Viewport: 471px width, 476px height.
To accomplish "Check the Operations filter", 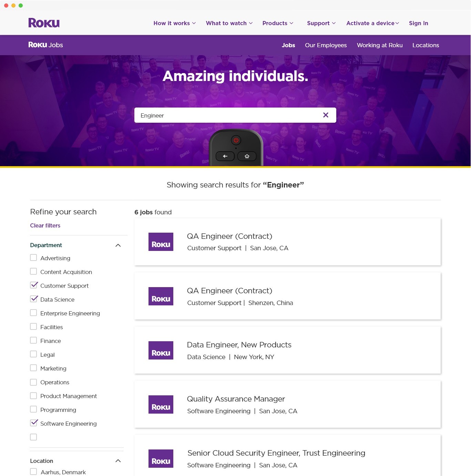I will click(x=33, y=382).
